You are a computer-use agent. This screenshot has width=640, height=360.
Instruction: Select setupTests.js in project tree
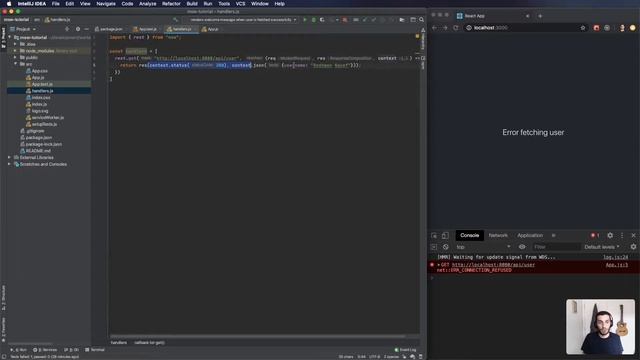coord(44,124)
